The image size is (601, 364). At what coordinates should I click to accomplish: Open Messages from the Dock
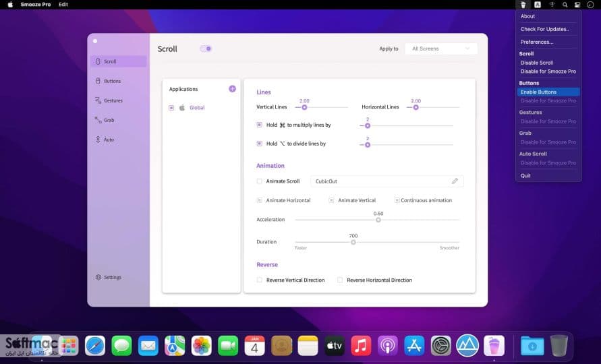coord(121,346)
